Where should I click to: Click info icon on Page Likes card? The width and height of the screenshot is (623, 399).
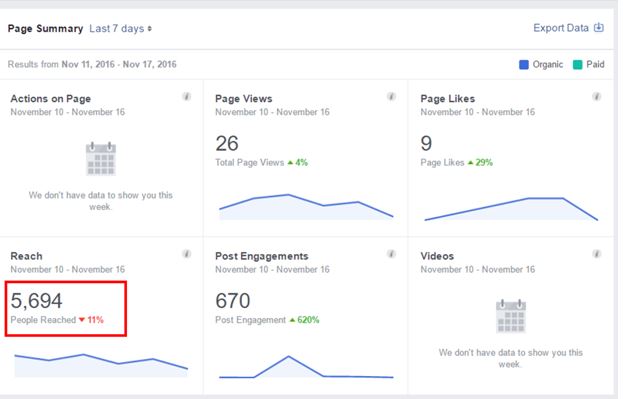(596, 97)
